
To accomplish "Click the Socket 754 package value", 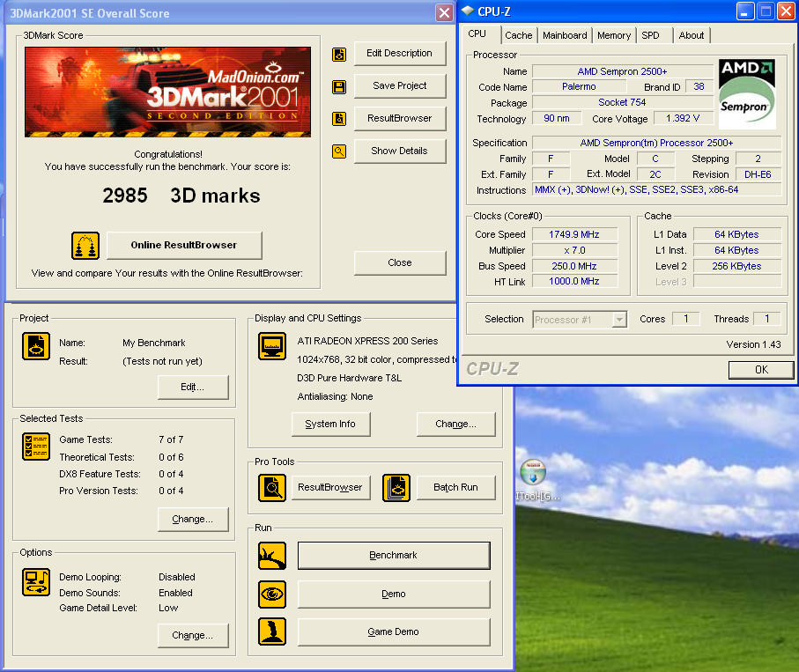I will (622, 103).
